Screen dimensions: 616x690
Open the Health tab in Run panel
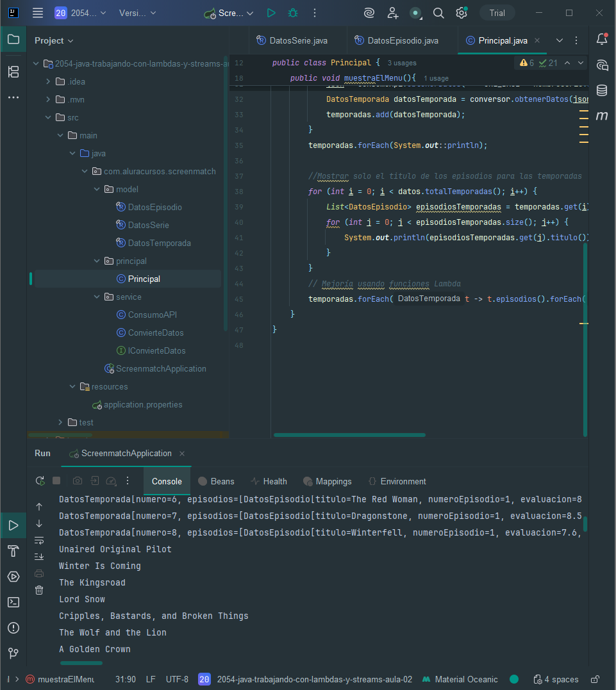click(269, 481)
